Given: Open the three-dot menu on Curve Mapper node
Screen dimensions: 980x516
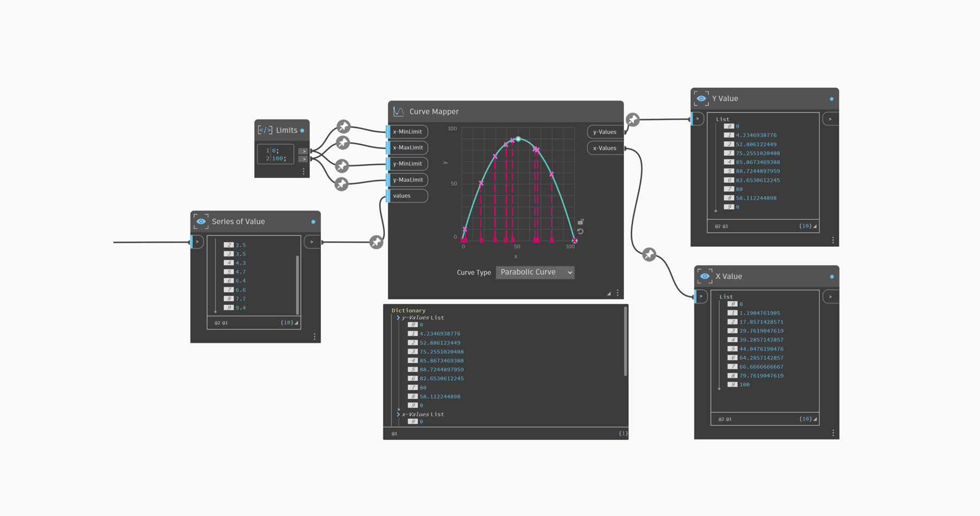Looking at the screenshot, I should (x=617, y=293).
